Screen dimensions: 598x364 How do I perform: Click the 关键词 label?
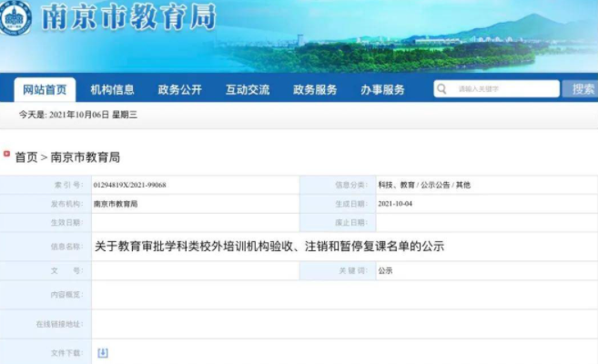click(x=353, y=270)
